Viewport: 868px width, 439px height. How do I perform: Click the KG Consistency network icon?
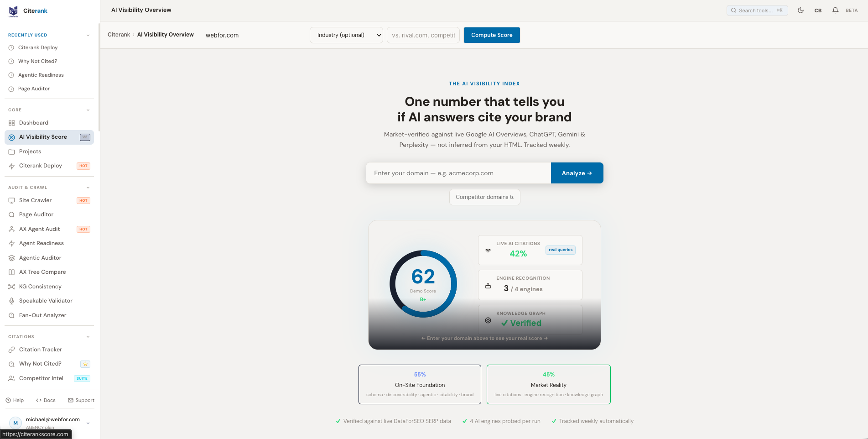pos(12,287)
